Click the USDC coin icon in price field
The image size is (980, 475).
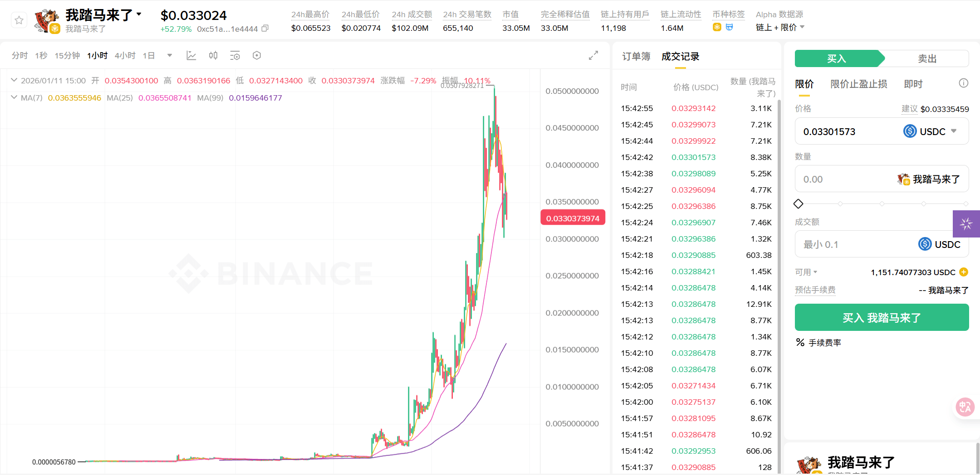(910, 131)
